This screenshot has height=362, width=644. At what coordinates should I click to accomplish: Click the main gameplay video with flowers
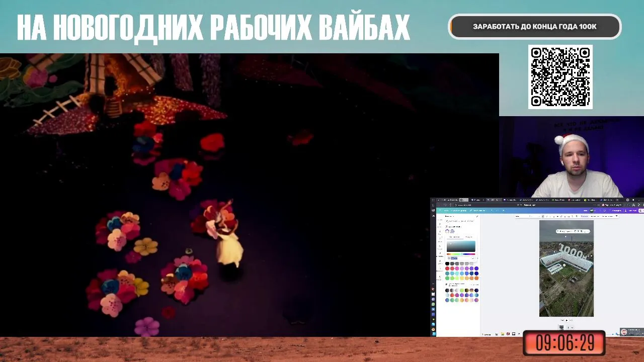point(250,195)
